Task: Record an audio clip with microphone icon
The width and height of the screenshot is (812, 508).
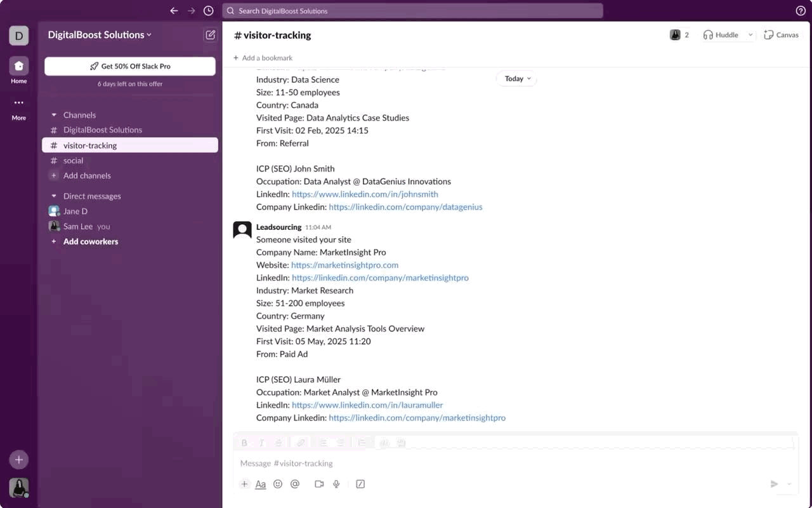Action: [336, 484]
